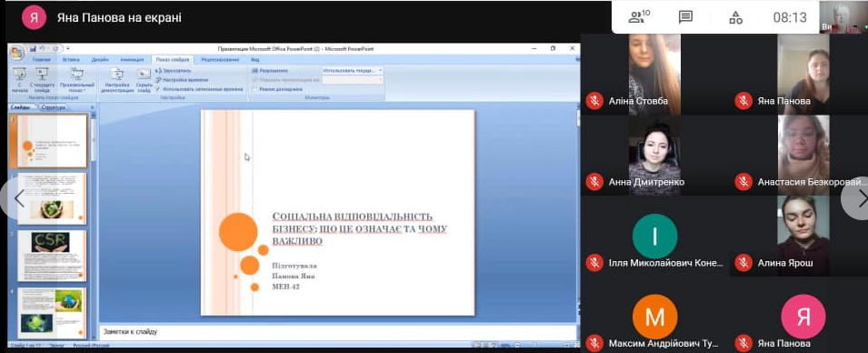This screenshot has width=868, height=353.
Task: Expand the custom slideshow (Произвольный показ) menu
Action: (x=77, y=81)
